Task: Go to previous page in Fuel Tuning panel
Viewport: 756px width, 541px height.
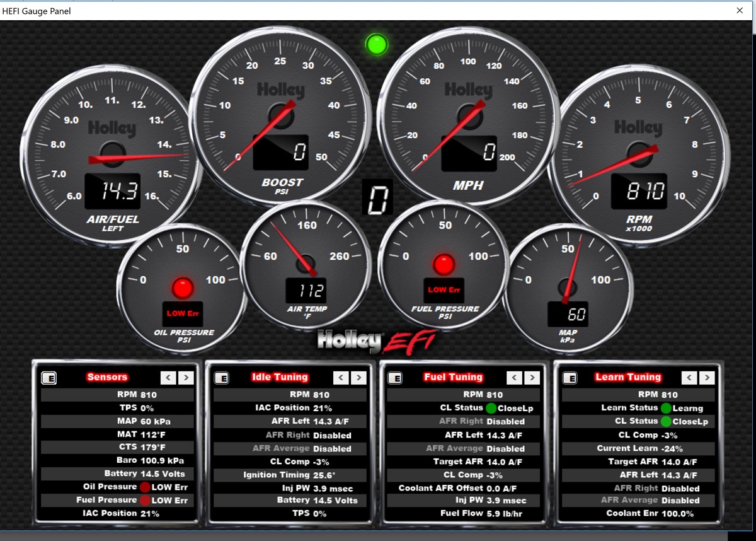Action: click(515, 378)
